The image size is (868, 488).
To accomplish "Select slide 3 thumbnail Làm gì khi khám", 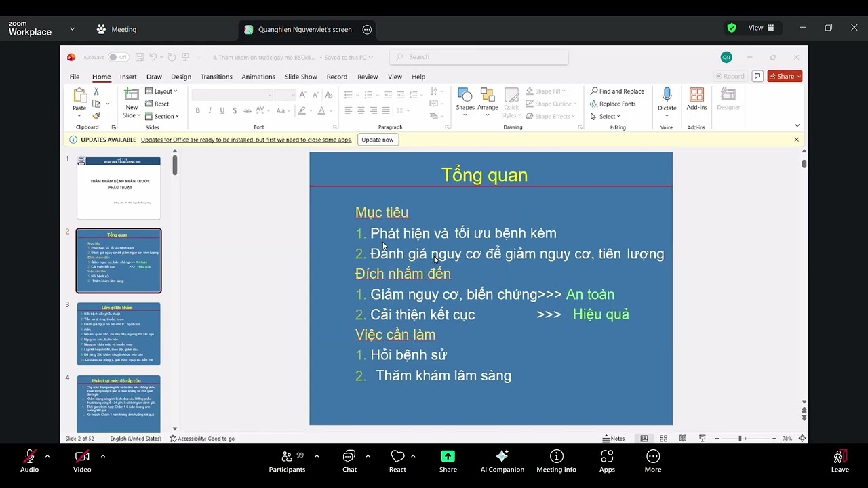I will [x=119, y=333].
